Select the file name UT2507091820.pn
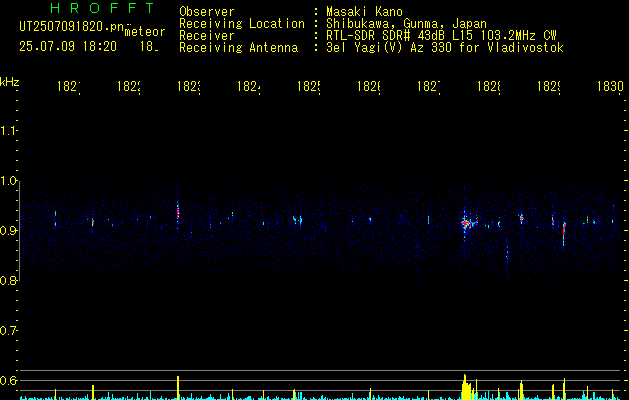629x400 pixels. point(71,27)
